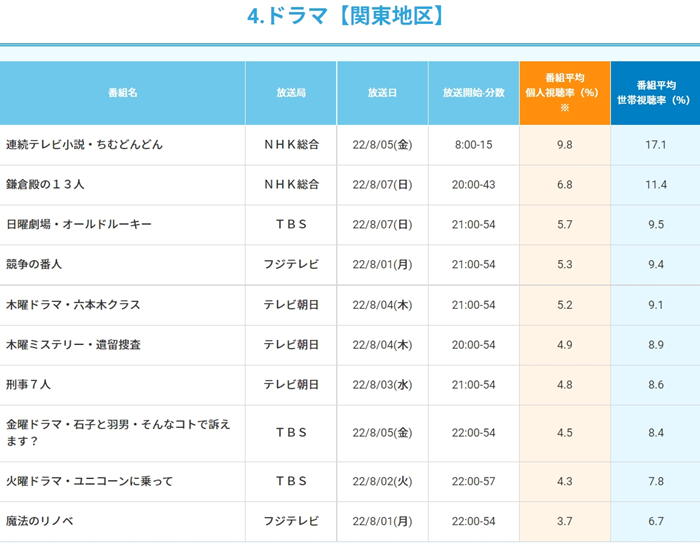The image size is (700, 543).
Task: Click the date '22/8/07(日)' for 鎌倉殿の13人
Action: pyautogui.click(x=382, y=184)
